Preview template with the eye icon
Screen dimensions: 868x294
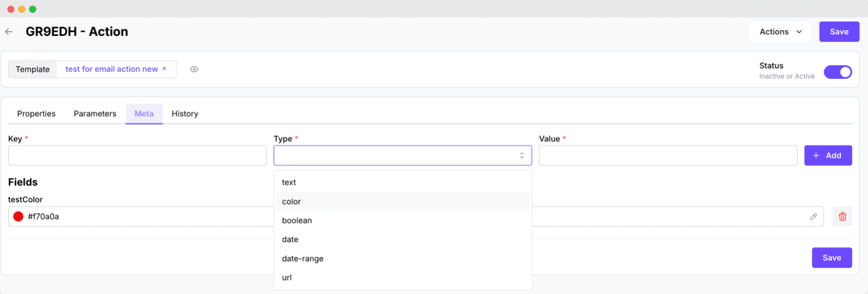coord(194,69)
